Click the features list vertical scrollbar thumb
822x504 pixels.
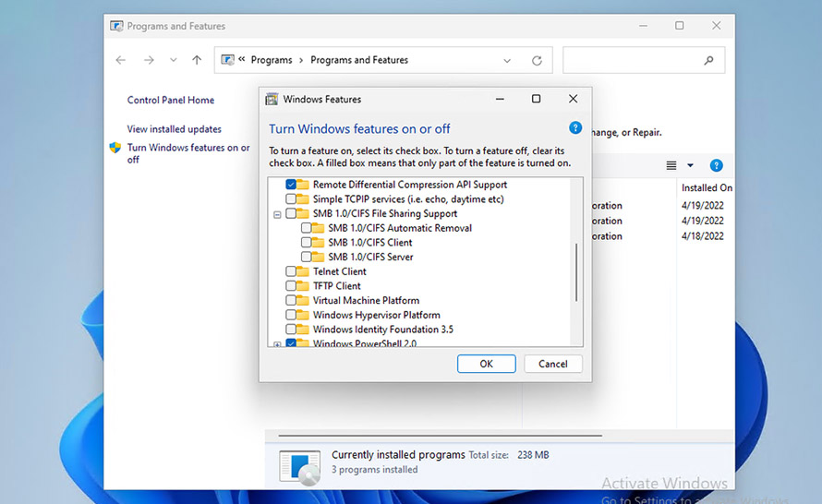[x=576, y=272]
